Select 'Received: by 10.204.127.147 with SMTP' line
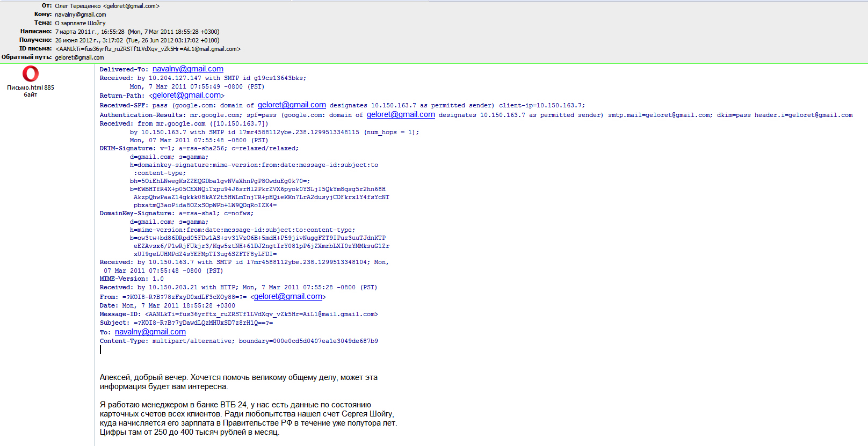The width and height of the screenshot is (868, 446). click(x=203, y=78)
